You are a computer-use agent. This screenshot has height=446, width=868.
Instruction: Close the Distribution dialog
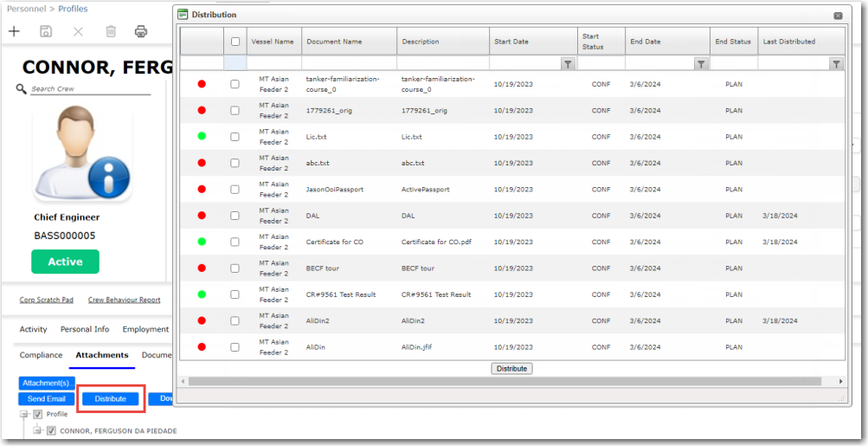coord(837,16)
